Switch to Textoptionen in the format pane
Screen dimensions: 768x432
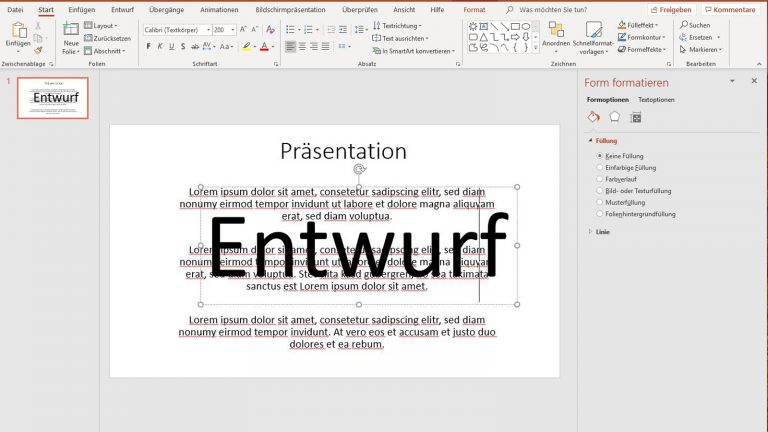(656, 99)
